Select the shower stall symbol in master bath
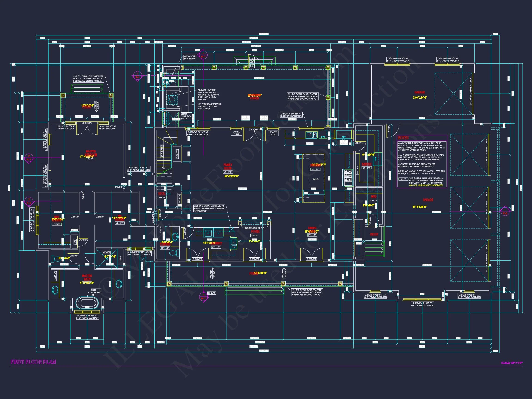 tap(107, 259)
